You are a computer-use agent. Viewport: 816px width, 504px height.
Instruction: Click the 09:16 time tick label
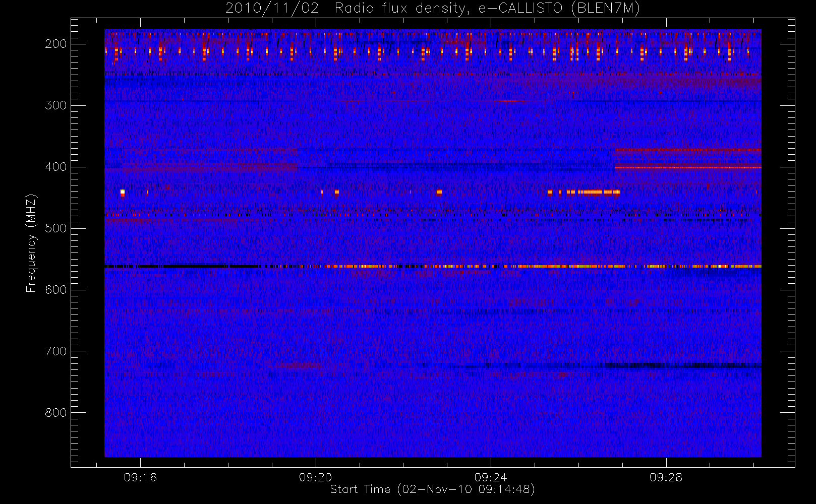coord(140,477)
